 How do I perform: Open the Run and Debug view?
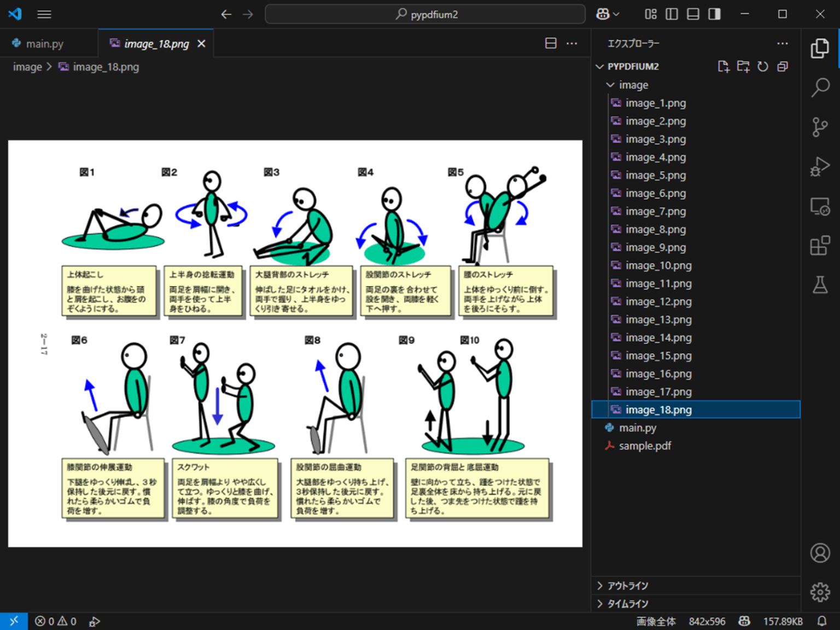click(820, 166)
